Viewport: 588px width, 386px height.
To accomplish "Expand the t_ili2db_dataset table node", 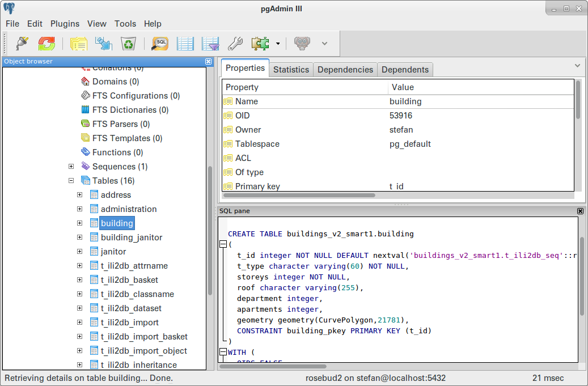I will coord(79,308).
